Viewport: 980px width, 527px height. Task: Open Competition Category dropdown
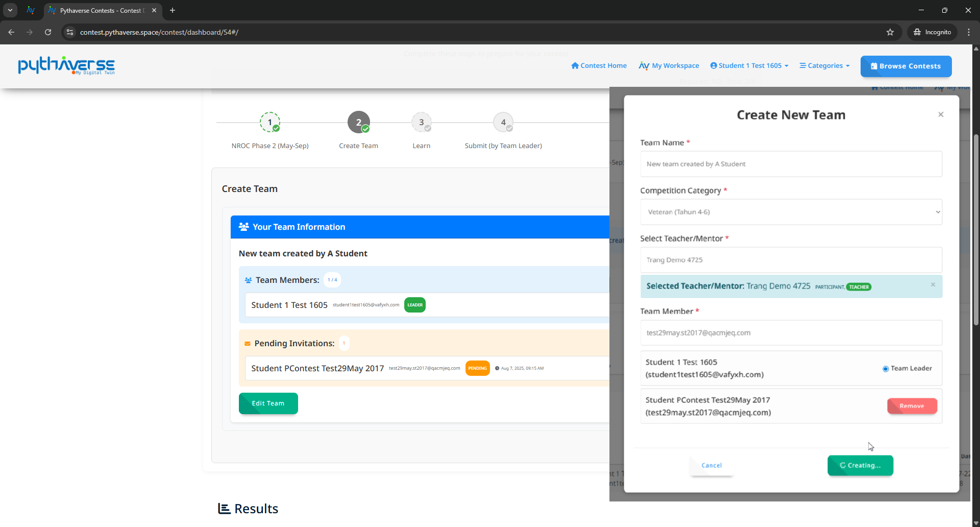pyautogui.click(x=791, y=212)
